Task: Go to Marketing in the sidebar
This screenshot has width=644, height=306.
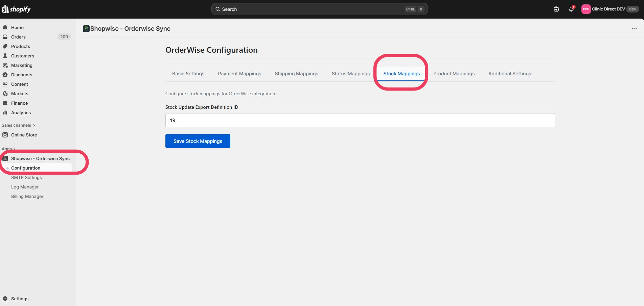Action: pyautogui.click(x=22, y=65)
